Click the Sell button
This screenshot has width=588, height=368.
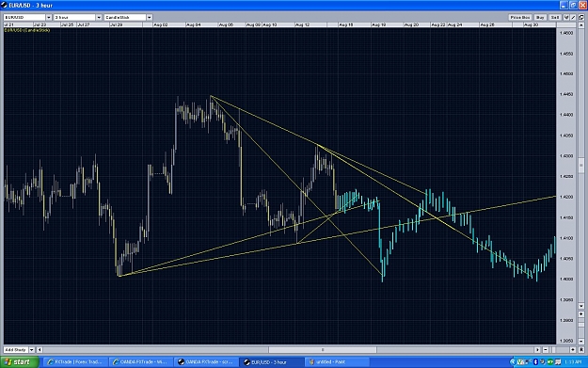tap(555, 17)
